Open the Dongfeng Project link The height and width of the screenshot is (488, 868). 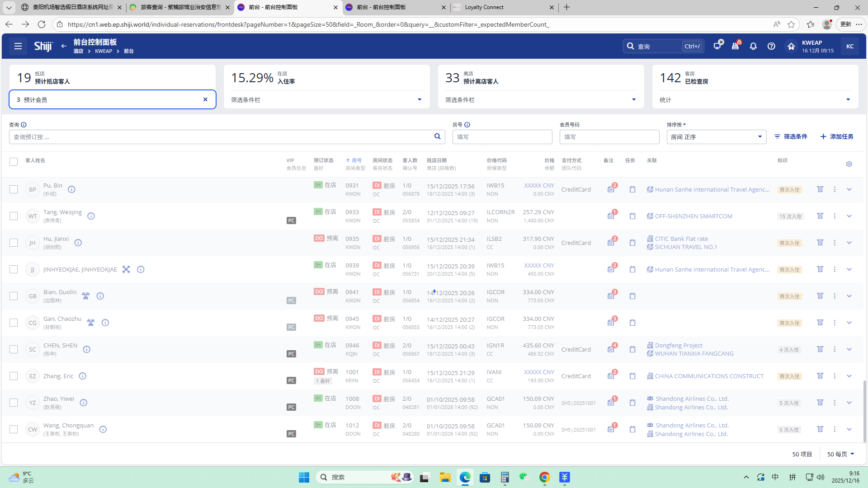tap(678, 345)
